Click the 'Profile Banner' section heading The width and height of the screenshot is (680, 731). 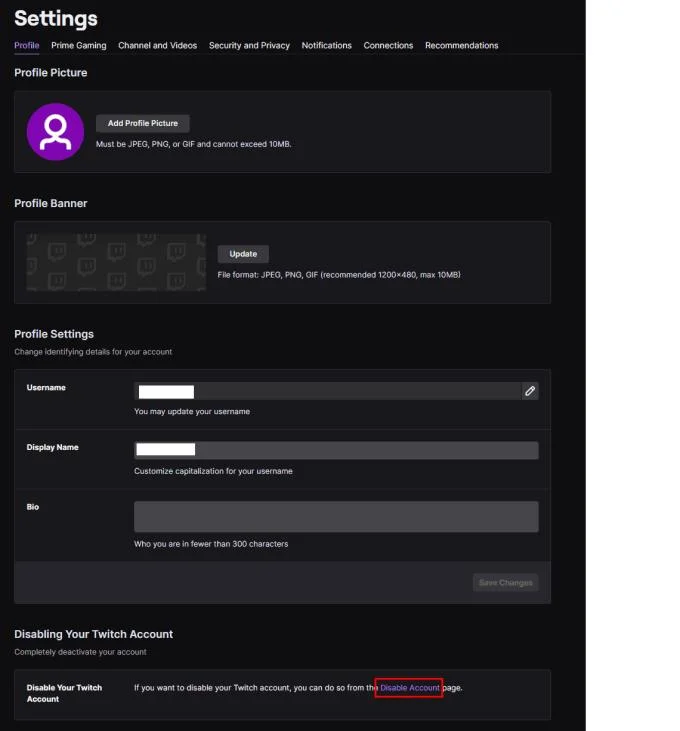point(51,203)
